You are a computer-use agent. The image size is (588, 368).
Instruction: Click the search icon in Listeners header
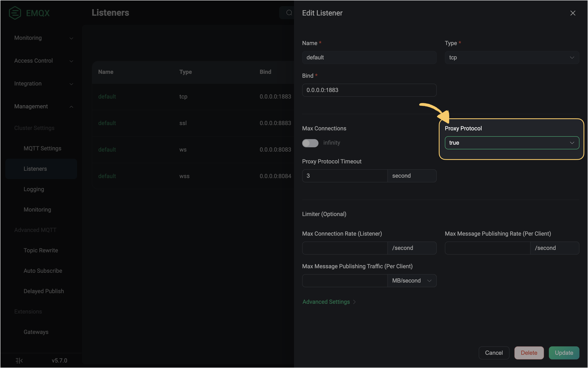(289, 12)
